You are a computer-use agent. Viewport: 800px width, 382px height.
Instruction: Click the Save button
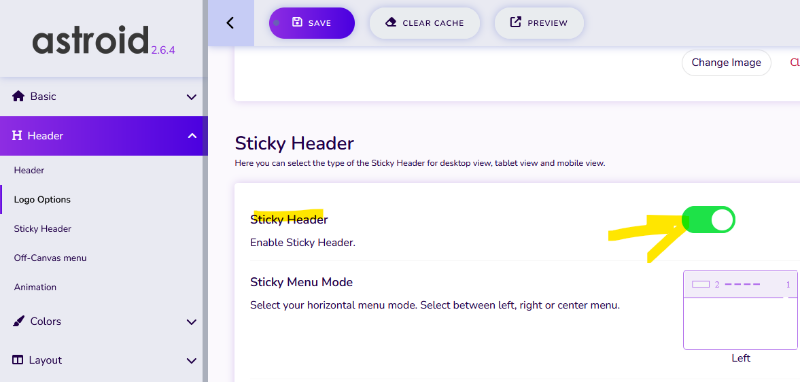pos(312,23)
